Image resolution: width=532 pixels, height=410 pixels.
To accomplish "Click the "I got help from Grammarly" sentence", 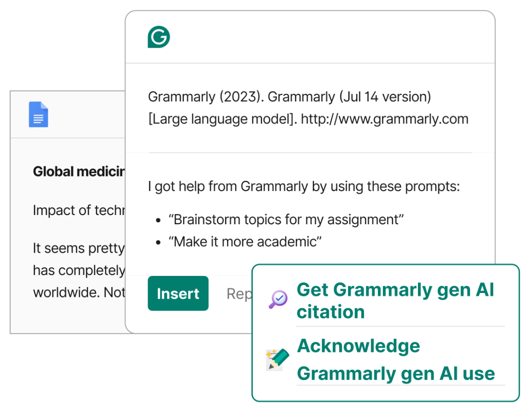I will [x=304, y=186].
